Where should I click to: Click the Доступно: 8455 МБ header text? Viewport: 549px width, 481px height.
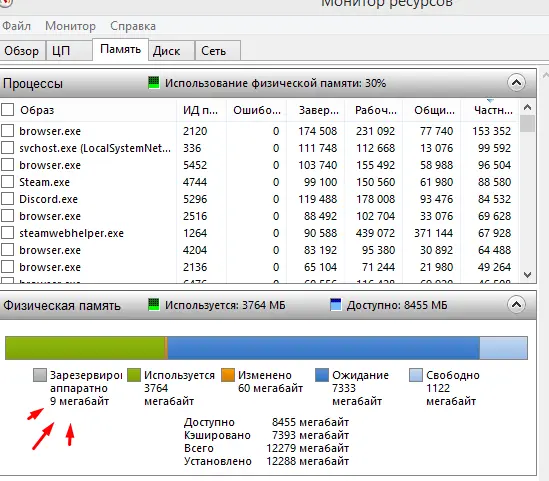(x=397, y=305)
